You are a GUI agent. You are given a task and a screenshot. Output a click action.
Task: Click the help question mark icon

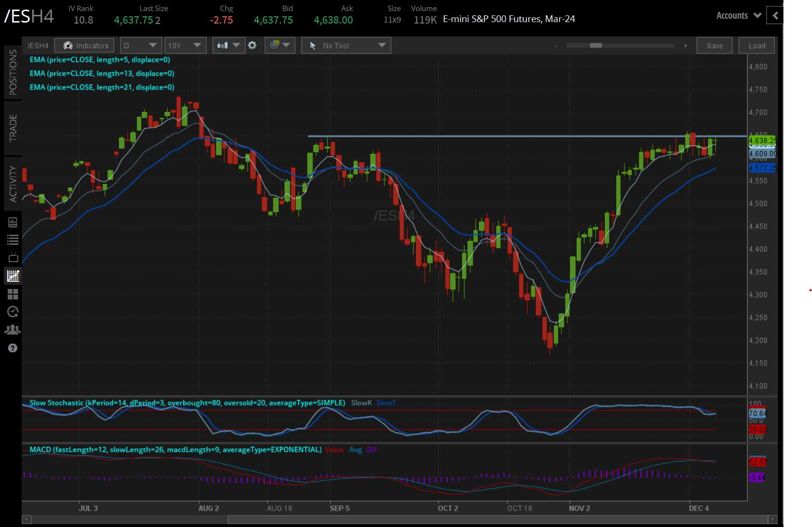[13, 348]
